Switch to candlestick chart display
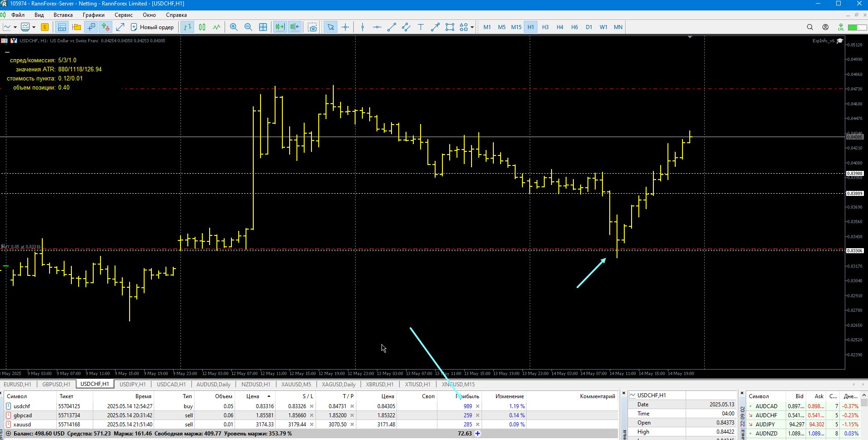The image size is (868, 440). [x=202, y=27]
